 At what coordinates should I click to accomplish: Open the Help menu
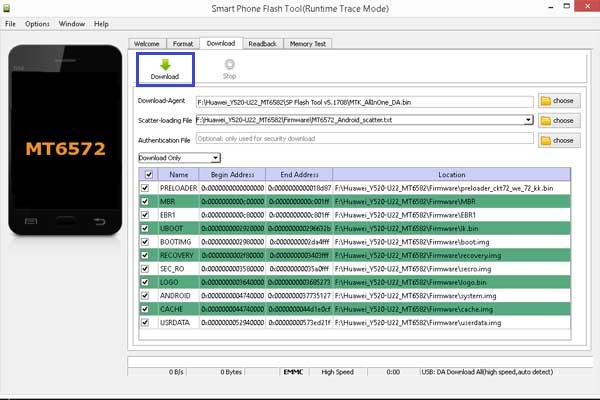(101, 24)
